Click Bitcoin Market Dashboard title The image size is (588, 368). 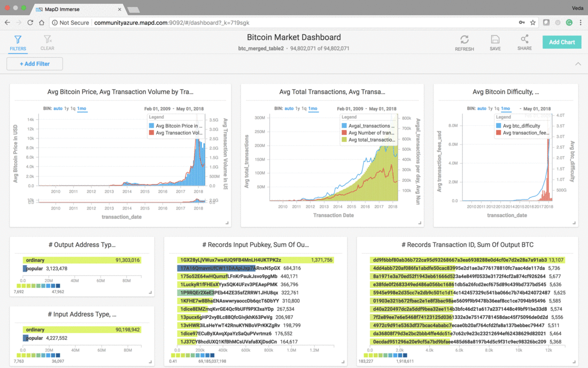293,37
